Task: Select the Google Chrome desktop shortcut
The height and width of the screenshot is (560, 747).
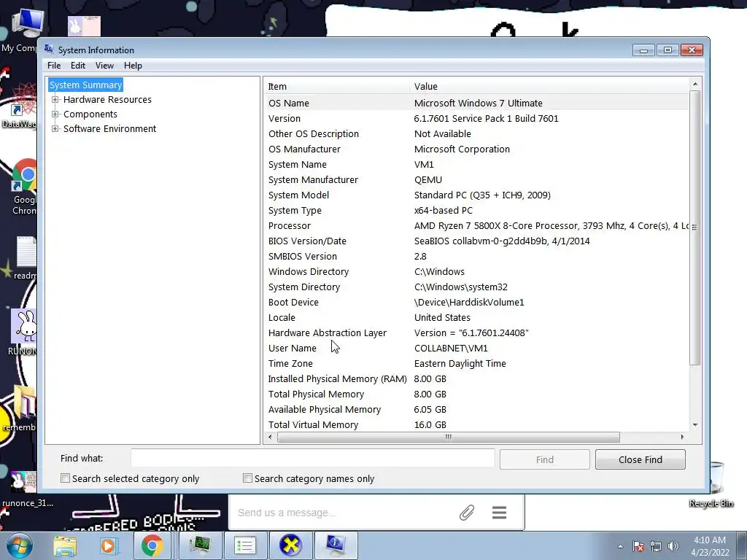Action: click(x=24, y=187)
